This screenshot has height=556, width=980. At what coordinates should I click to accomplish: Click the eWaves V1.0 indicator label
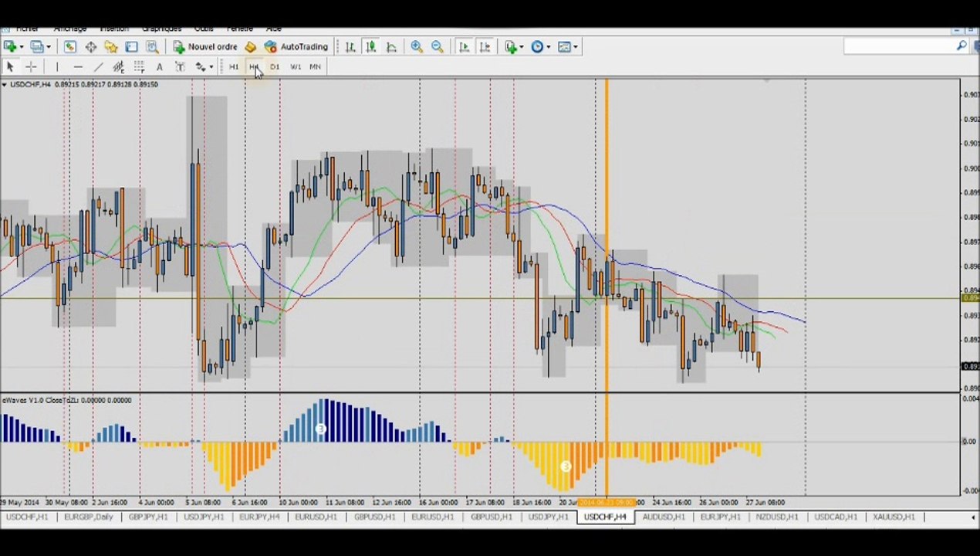click(66, 400)
